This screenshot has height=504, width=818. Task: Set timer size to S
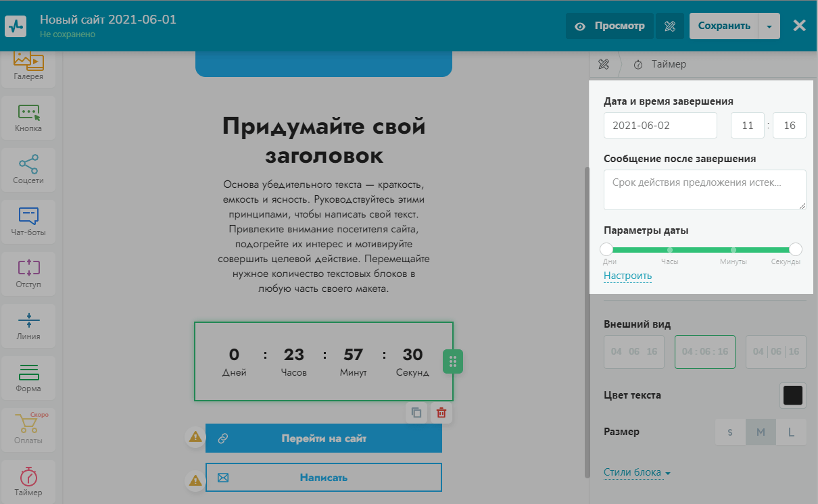tap(730, 432)
